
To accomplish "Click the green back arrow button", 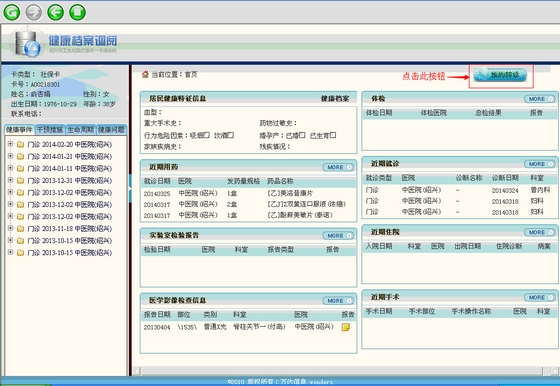I will pos(56,12).
